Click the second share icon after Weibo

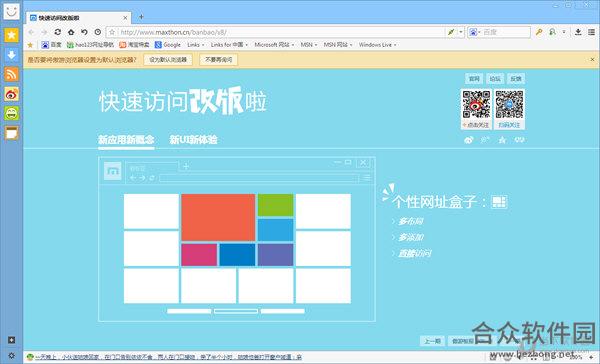coord(485,140)
